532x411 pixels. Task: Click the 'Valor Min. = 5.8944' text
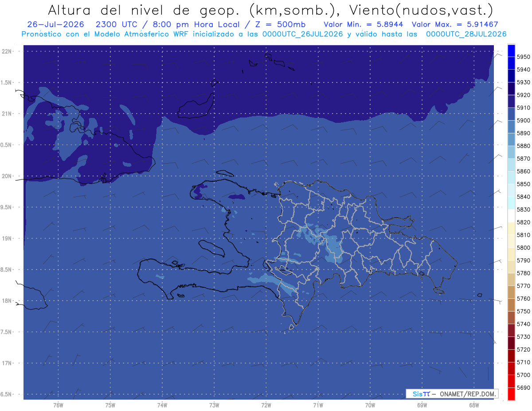(363, 24)
